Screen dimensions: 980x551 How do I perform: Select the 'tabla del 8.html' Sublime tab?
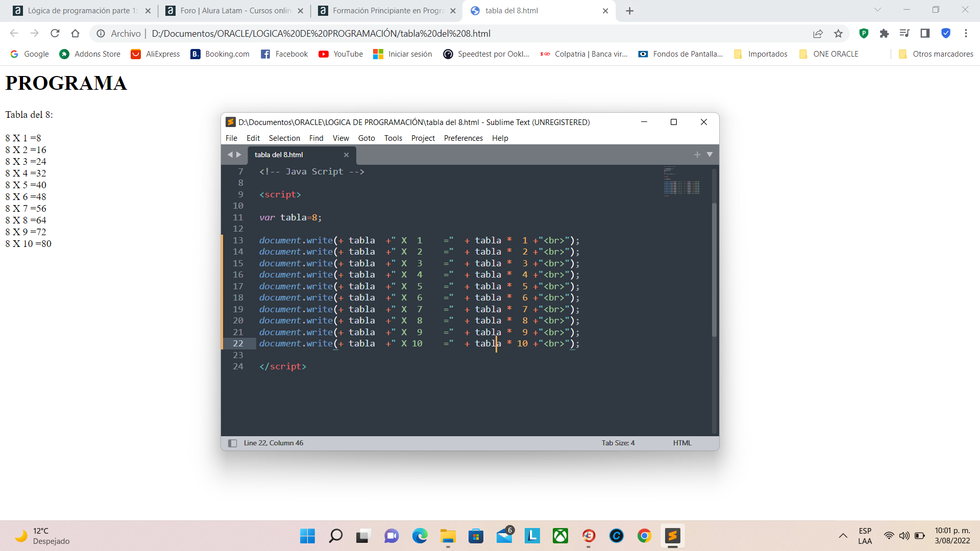tap(301, 155)
